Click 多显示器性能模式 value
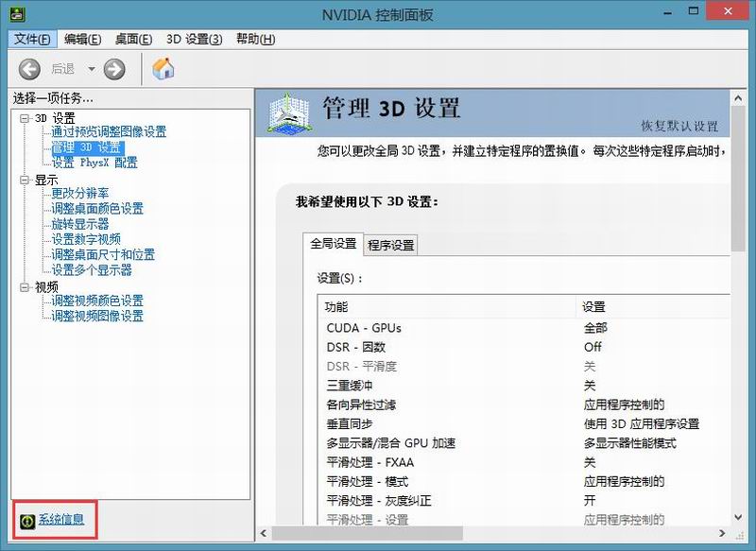This screenshot has height=551, width=756. [x=629, y=443]
